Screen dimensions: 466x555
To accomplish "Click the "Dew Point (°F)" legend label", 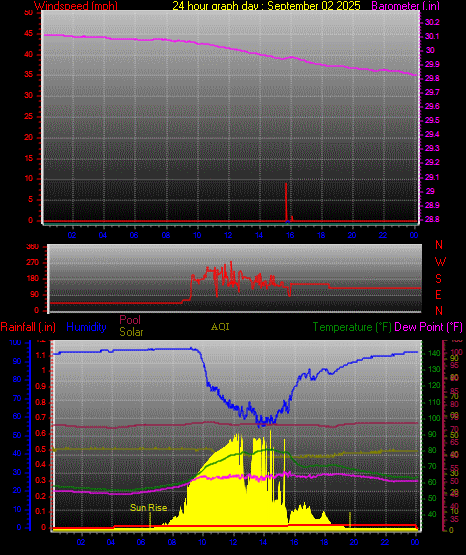I will click(x=428, y=327).
